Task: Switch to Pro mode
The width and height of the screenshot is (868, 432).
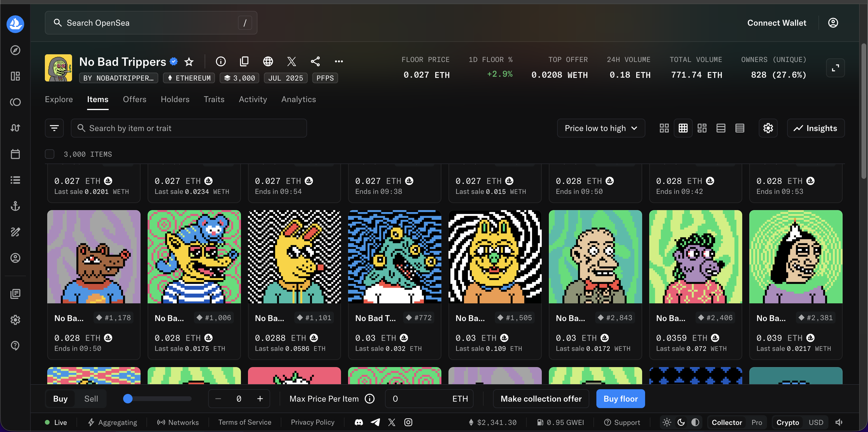Action: [x=757, y=422]
